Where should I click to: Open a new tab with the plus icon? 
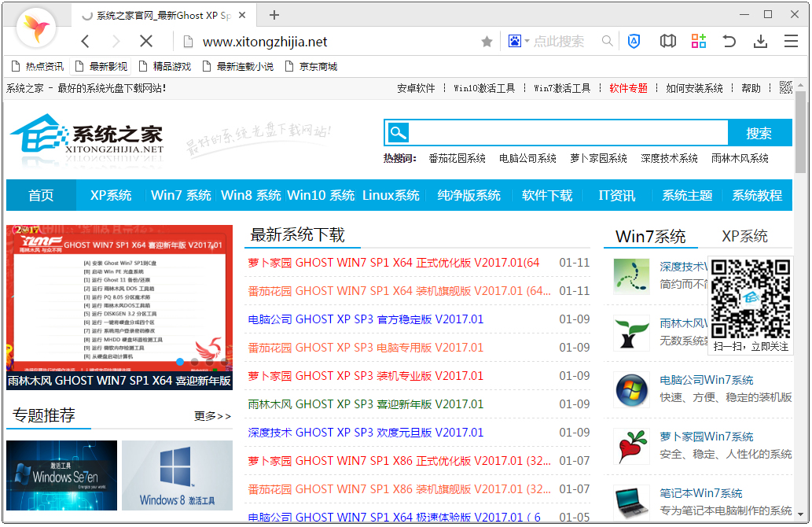pyautogui.click(x=274, y=14)
